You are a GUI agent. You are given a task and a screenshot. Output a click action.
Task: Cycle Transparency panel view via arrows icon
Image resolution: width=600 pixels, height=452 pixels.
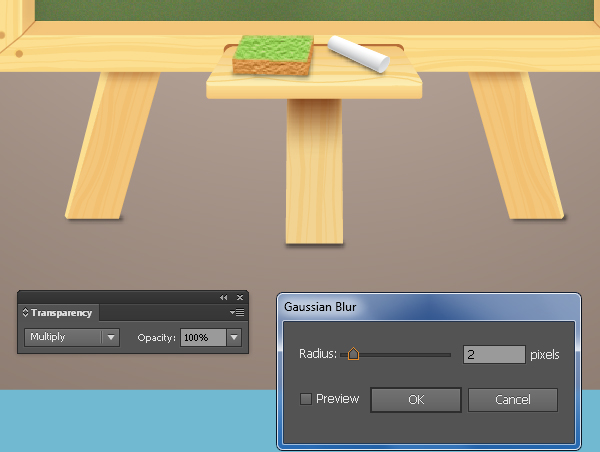pyautogui.click(x=25, y=312)
